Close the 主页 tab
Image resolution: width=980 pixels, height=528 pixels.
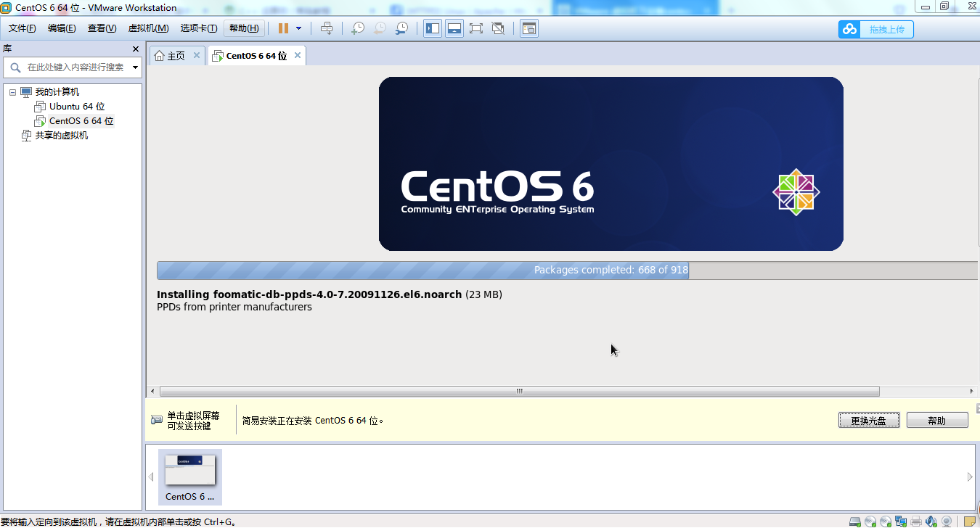pos(197,55)
